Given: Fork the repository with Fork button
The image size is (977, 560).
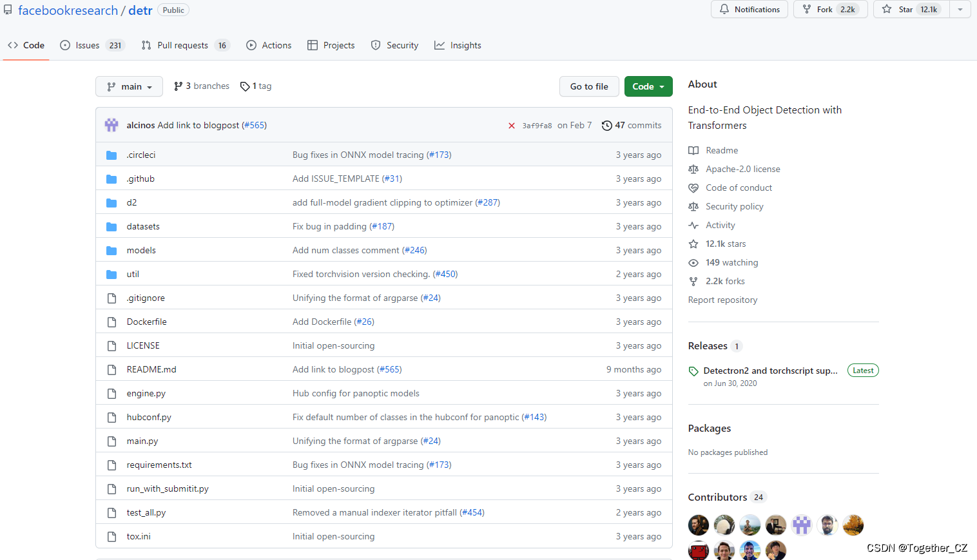Looking at the screenshot, I should [831, 9].
